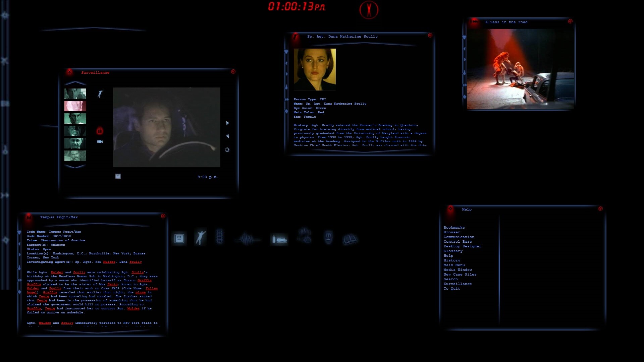Viewport: 644px width, 362px height.
Task: Select the sixth surveillance thumbnail at bottom of list
Action: point(75,156)
